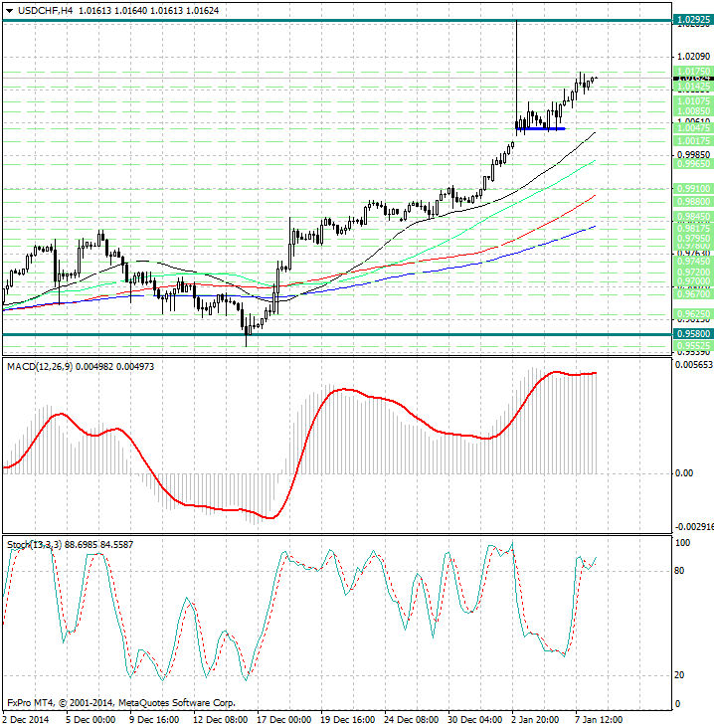Click the 5 Dec 00:00 time label
The image size is (714, 728).
tap(90, 720)
